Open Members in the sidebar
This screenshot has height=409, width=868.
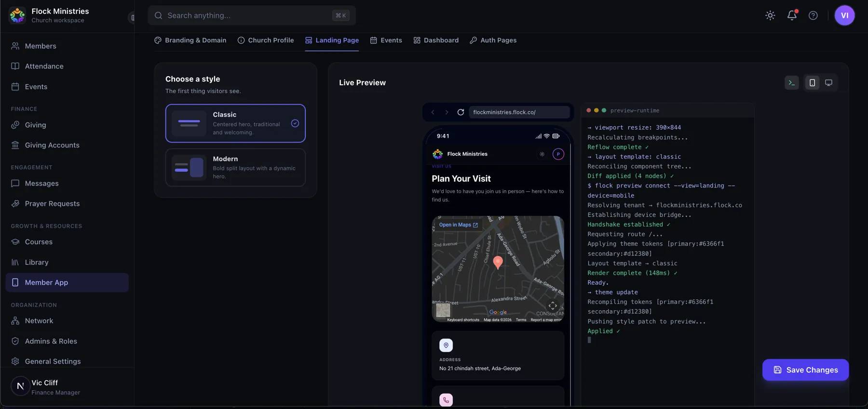tap(67, 46)
